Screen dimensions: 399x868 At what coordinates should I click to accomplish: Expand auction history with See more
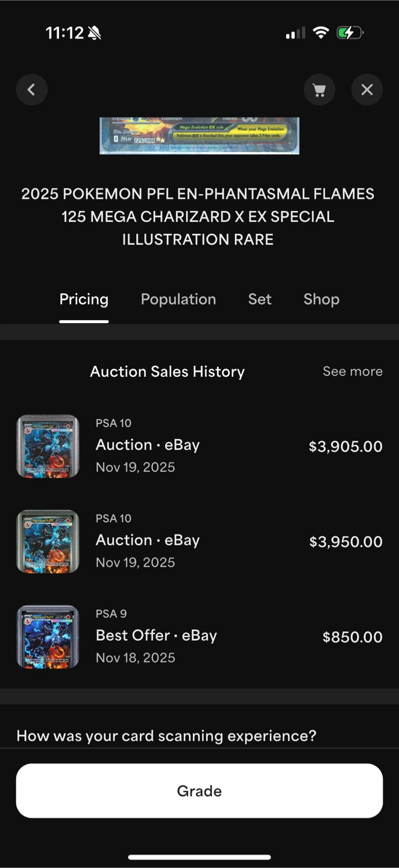(x=353, y=371)
